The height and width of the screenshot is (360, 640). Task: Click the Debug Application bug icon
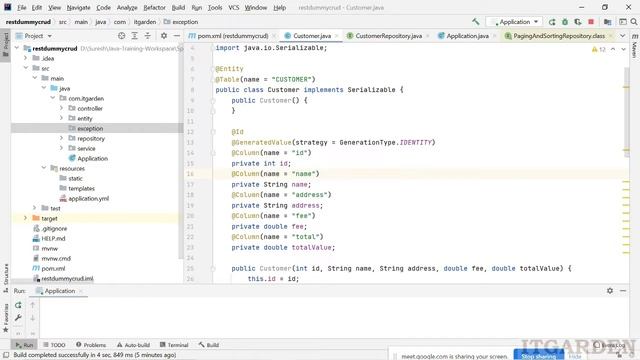565,22
